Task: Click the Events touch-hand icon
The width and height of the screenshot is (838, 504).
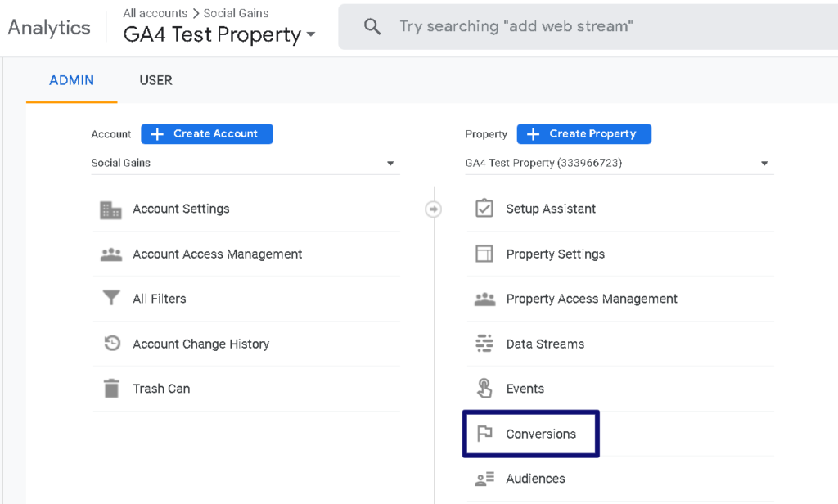Action: (484, 388)
